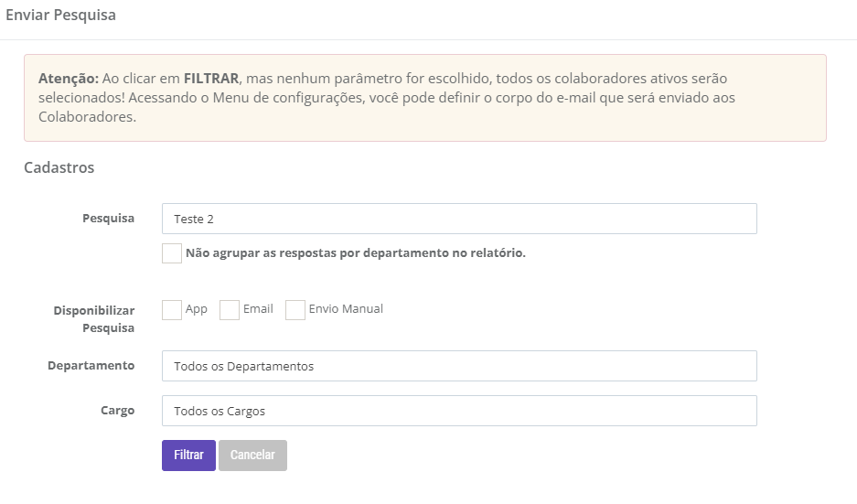The width and height of the screenshot is (857, 504).
Task: Click the 'Cadastros' section heading
Action: (59, 167)
